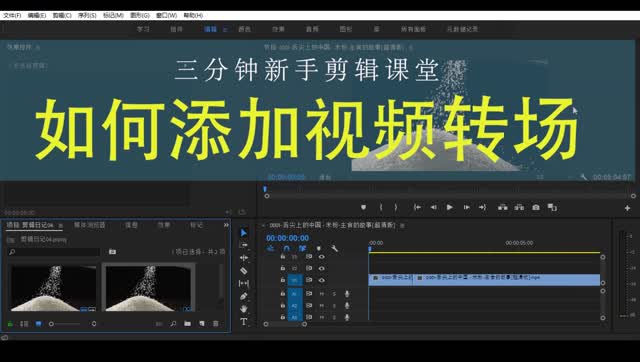Export a frame with camera icon
Viewport: 640px width, 362px height.
point(536,207)
